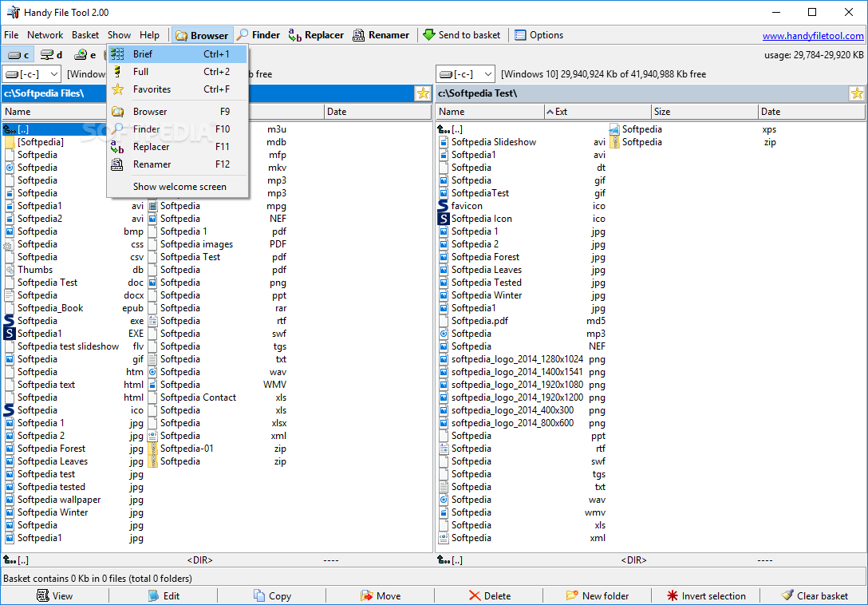The image size is (868, 605).
Task: Open the Replacer tool in toolbar
Action: 316,35
